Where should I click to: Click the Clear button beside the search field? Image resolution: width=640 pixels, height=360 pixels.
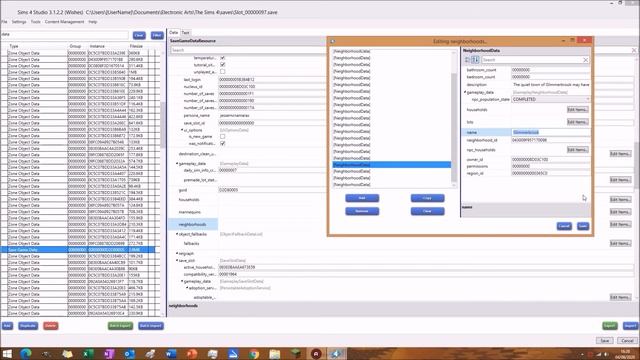(x=139, y=36)
